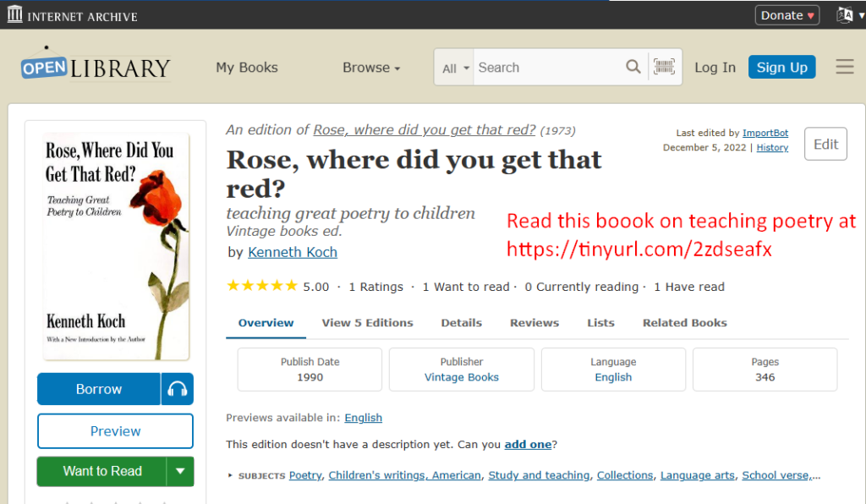The height and width of the screenshot is (504, 866).
Task: Click the book cover thumbnail
Action: coord(116,246)
